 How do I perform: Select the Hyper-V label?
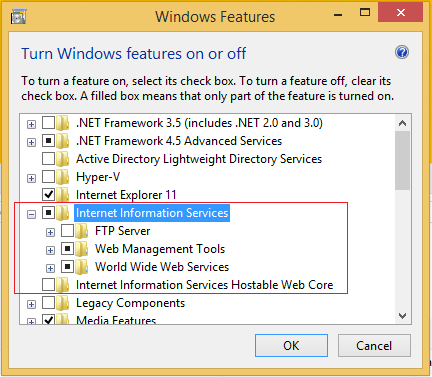tap(98, 177)
